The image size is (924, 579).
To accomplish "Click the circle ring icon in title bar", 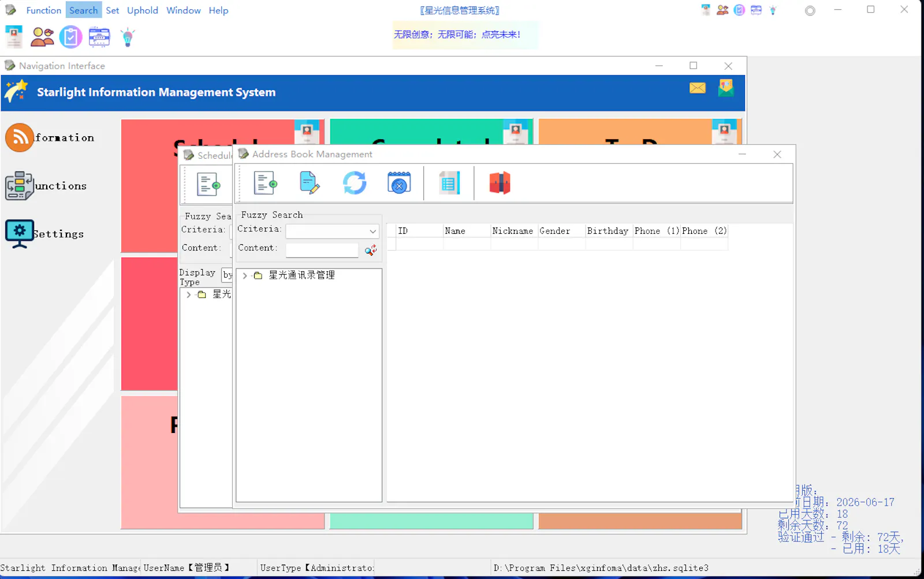I will coord(810,10).
